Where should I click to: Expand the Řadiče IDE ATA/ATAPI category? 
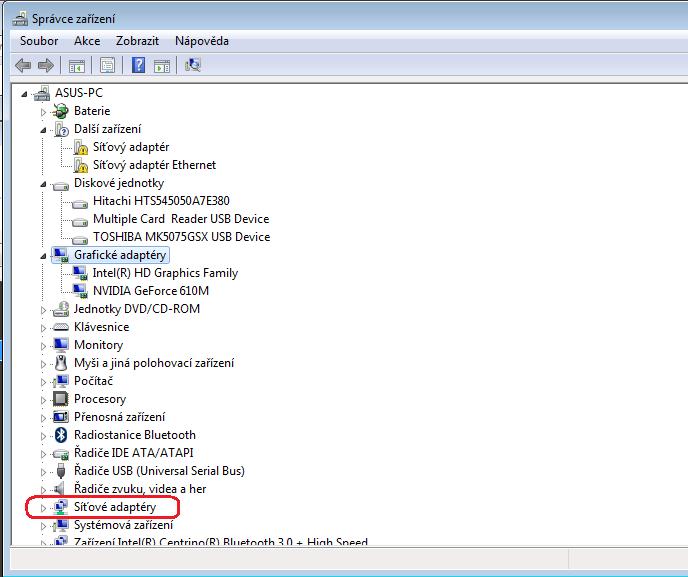43,454
